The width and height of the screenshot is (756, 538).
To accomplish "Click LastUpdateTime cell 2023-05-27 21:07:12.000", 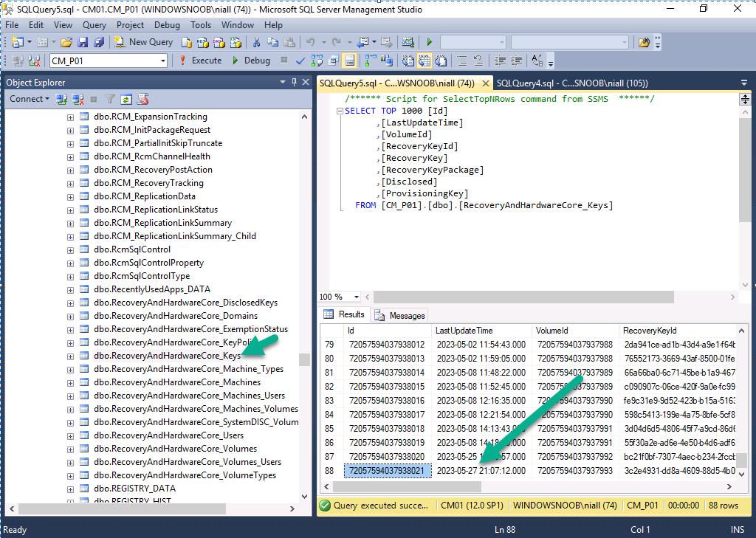I will pos(481,471).
